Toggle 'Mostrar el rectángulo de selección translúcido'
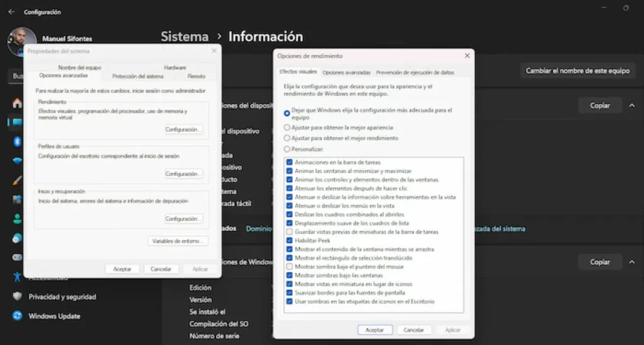 click(x=289, y=258)
